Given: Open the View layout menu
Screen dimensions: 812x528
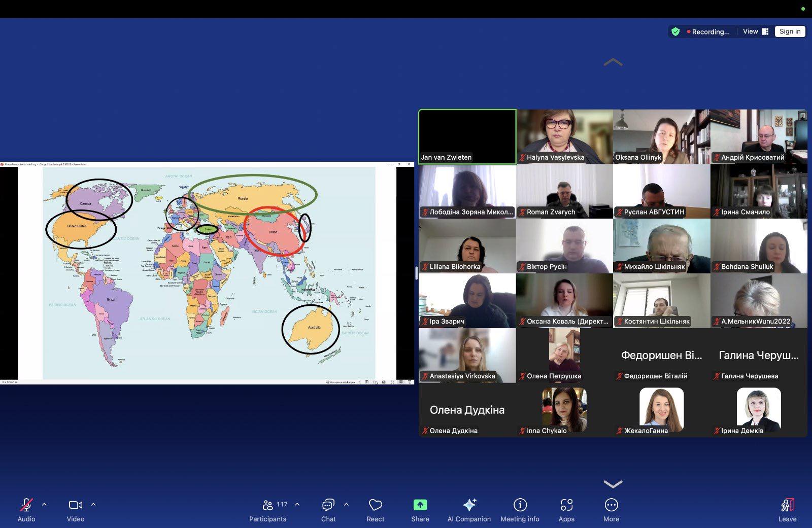Looking at the screenshot, I should (755, 31).
